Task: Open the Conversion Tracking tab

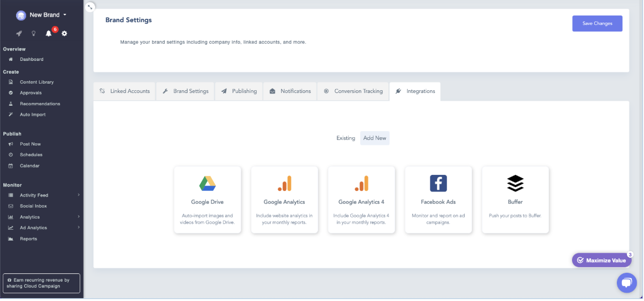Action: (x=353, y=91)
